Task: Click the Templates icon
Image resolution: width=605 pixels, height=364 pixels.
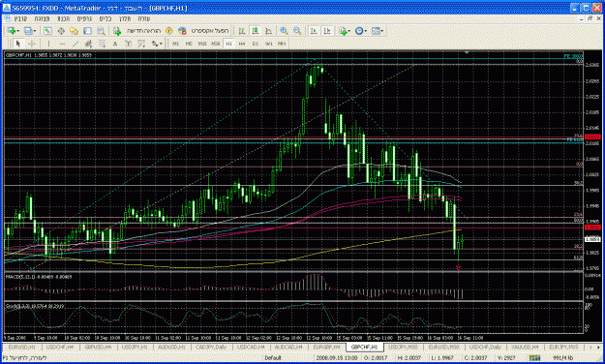Action: 377,30
